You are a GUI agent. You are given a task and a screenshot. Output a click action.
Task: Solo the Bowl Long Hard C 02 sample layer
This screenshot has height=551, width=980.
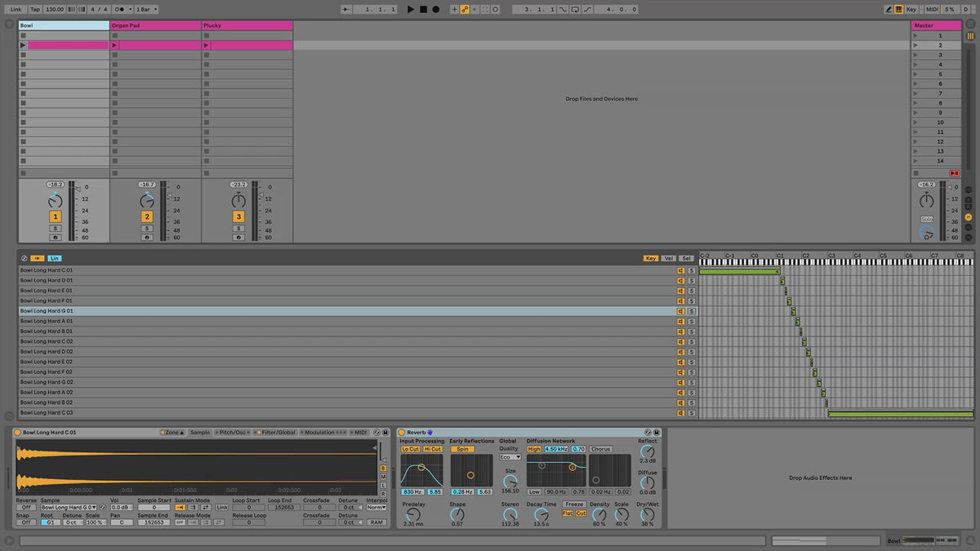[691, 341]
